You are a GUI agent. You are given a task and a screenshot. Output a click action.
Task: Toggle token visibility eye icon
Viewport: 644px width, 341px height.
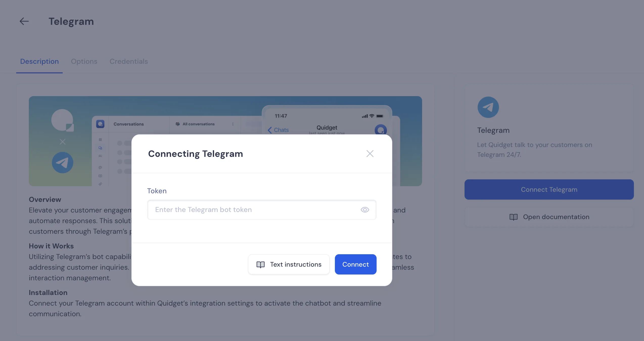pyautogui.click(x=365, y=210)
